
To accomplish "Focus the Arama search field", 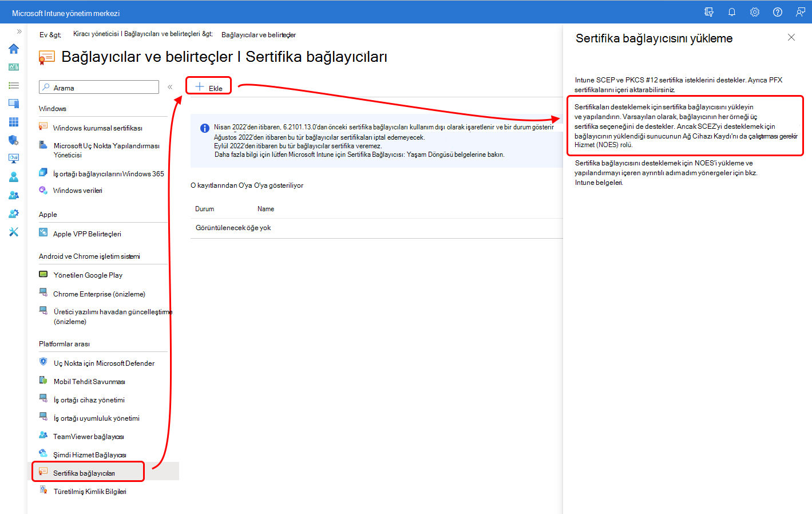I will [x=99, y=87].
